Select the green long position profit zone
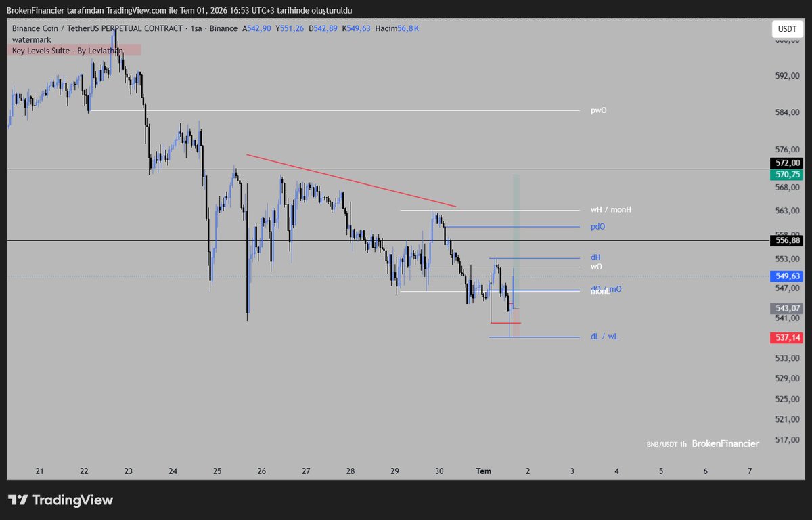This screenshot has width=812, height=520. click(x=516, y=241)
